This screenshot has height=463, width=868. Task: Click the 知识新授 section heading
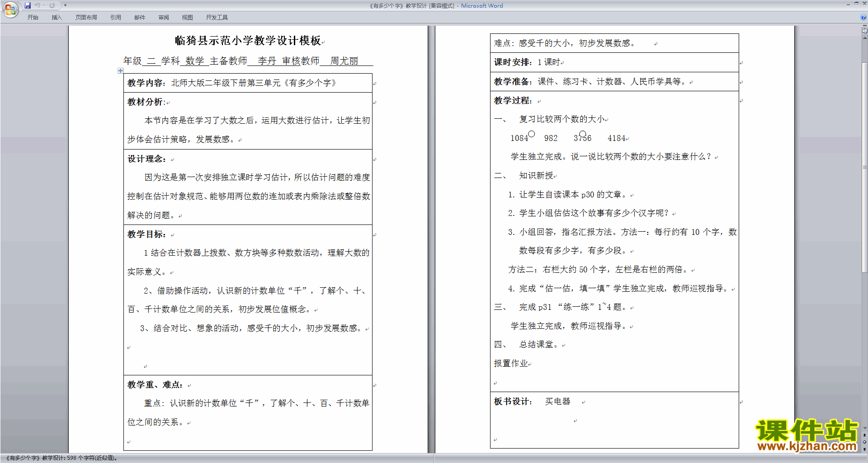point(536,176)
